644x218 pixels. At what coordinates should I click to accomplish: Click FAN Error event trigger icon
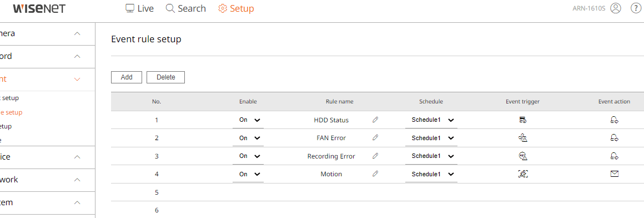(522, 138)
